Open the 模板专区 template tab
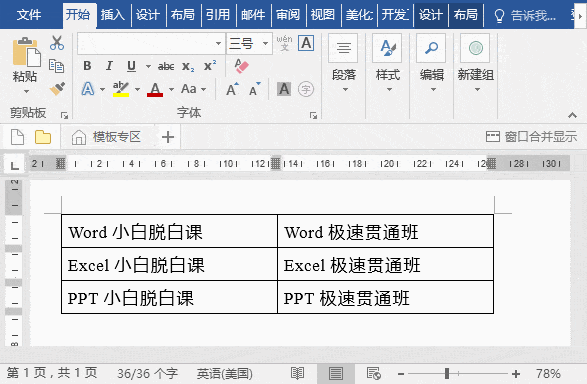 (106, 137)
